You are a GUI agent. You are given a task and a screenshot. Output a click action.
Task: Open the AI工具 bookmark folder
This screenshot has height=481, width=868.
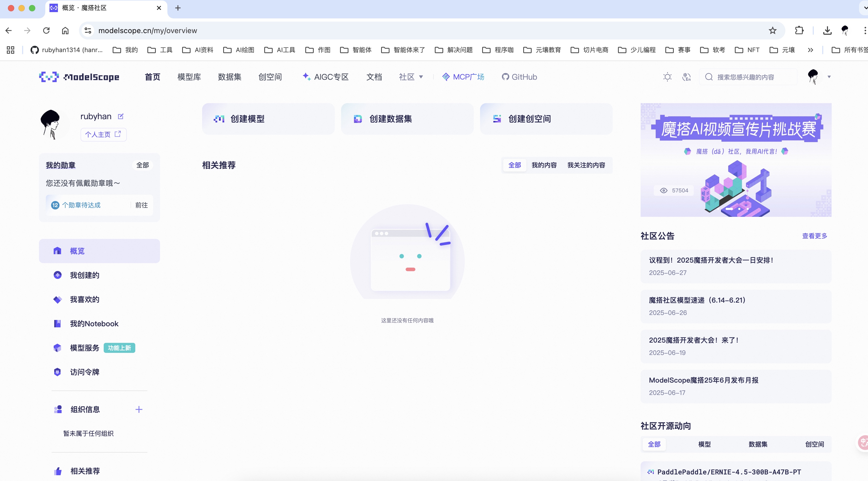pos(279,50)
